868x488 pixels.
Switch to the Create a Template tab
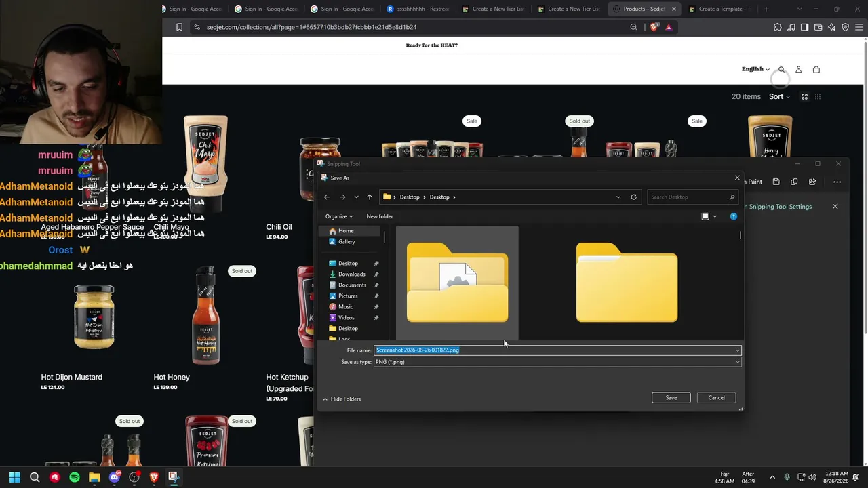pyautogui.click(x=719, y=9)
